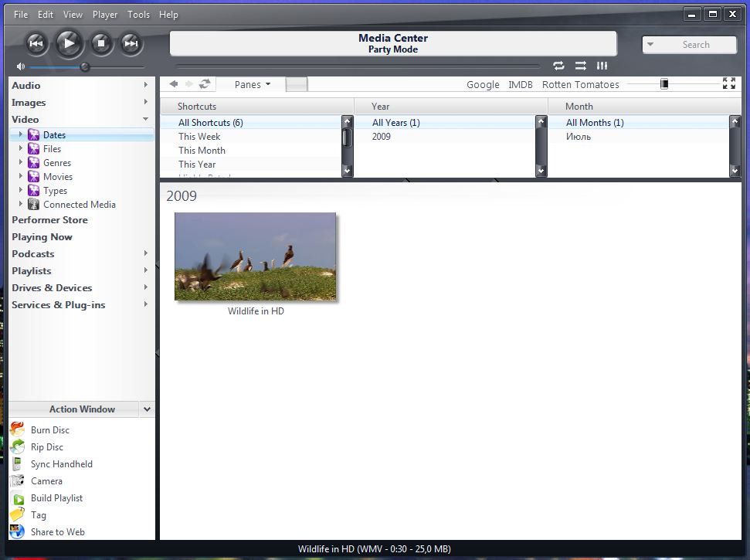Image resolution: width=750 pixels, height=560 pixels.
Task: Expand the Genres tree node
Action: pyautogui.click(x=21, y=162)
